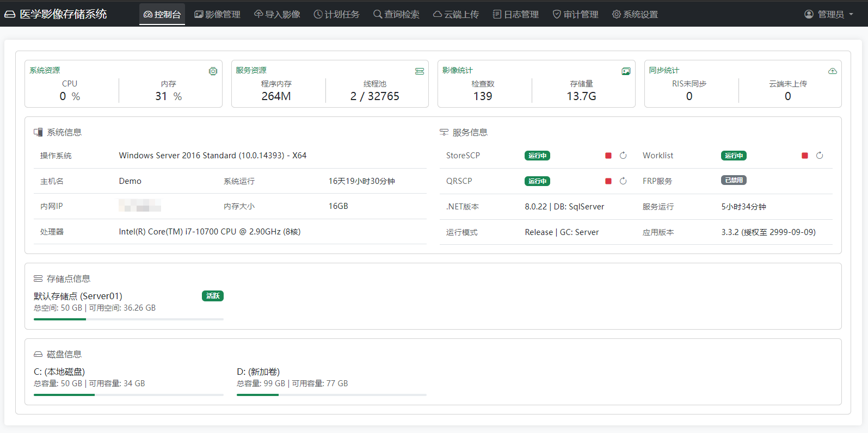
Task: Click the 线程池 value 2 / 32765
Action: pyautogui.click(x=374, y=96)
